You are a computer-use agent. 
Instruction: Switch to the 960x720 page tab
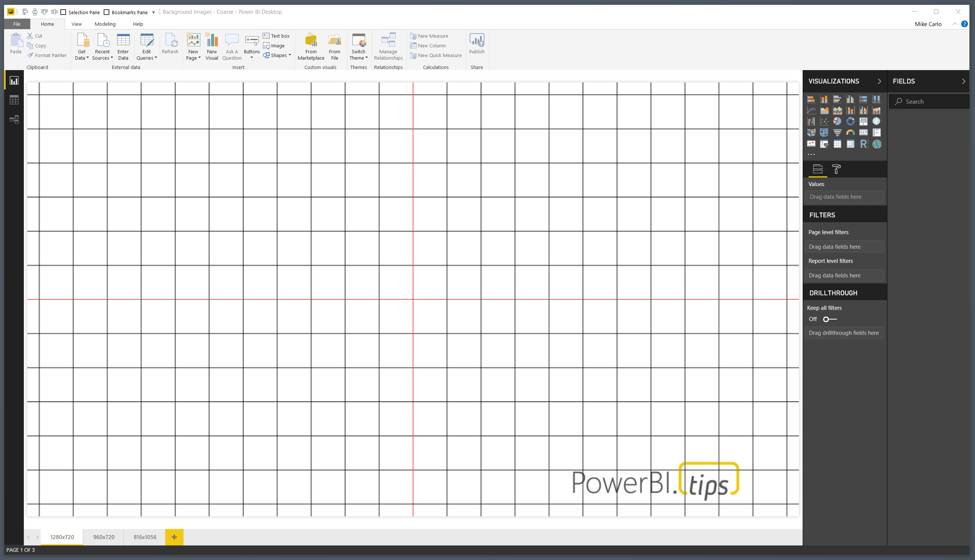point(103,537)
